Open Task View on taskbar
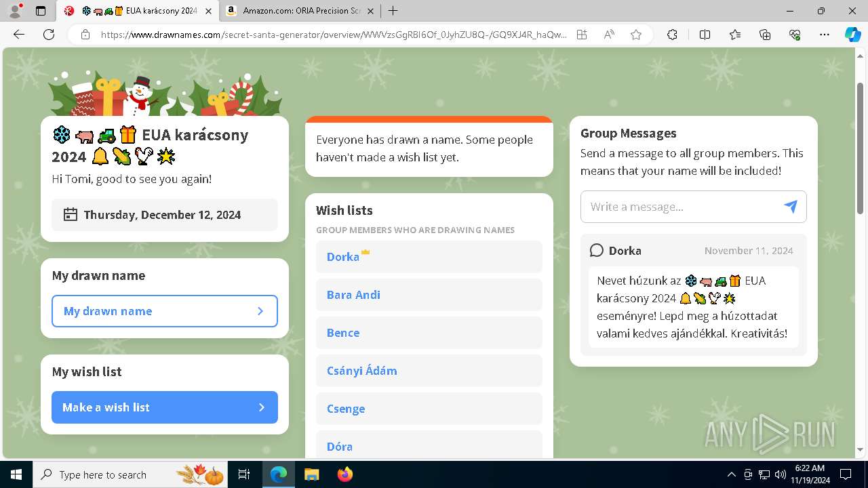The width and height of the screenshot is (868, 488). [x=244, y=474]
